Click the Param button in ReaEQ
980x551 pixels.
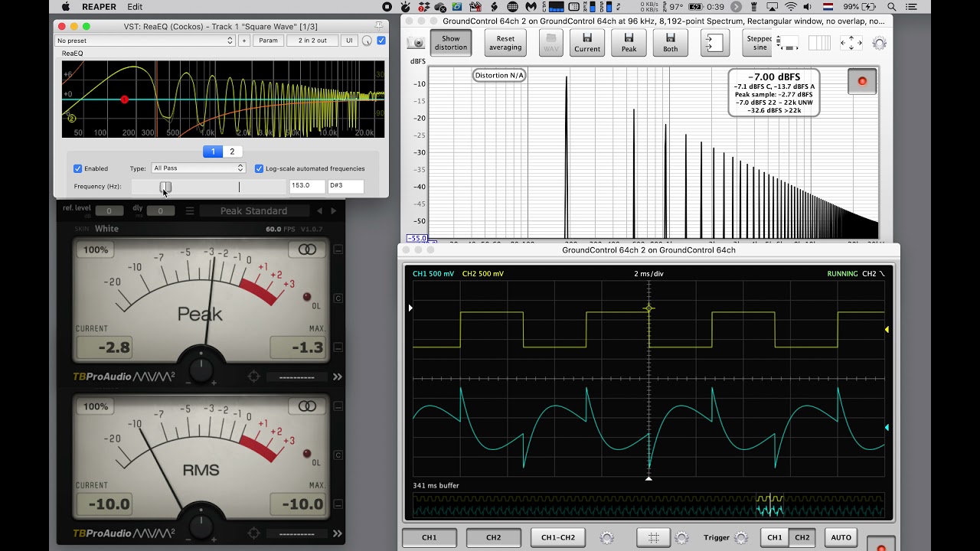coord(268,41)
